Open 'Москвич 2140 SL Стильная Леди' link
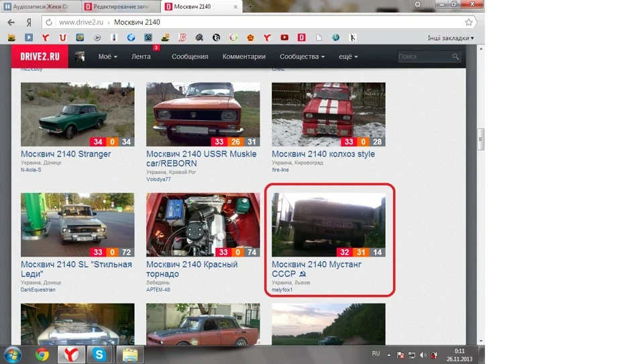Image resolution: width=644 pixels, height=364 pixels. click(76, 269)
